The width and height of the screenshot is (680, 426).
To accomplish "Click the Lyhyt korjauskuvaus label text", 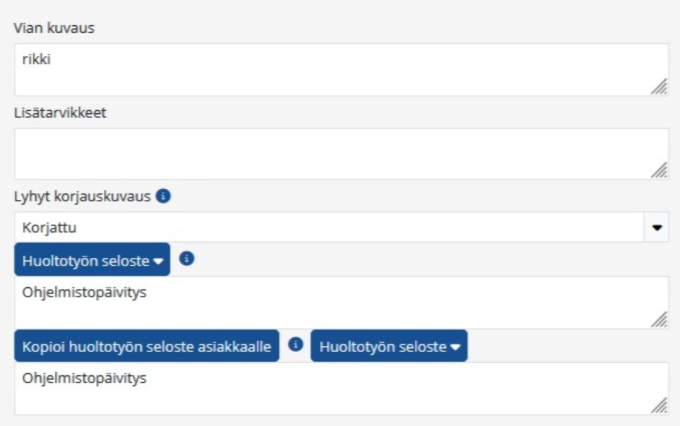I will pos(82,197).
